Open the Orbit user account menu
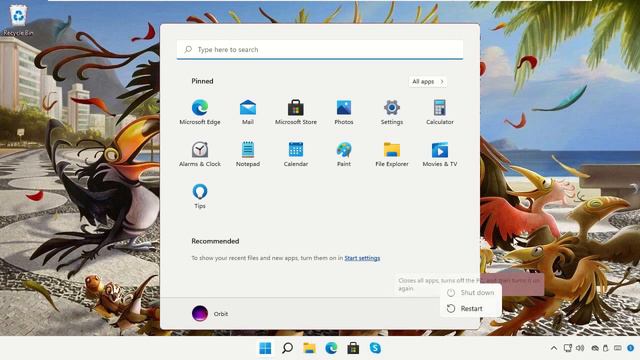The image size is (640, 360). click(x=210, y=313)
